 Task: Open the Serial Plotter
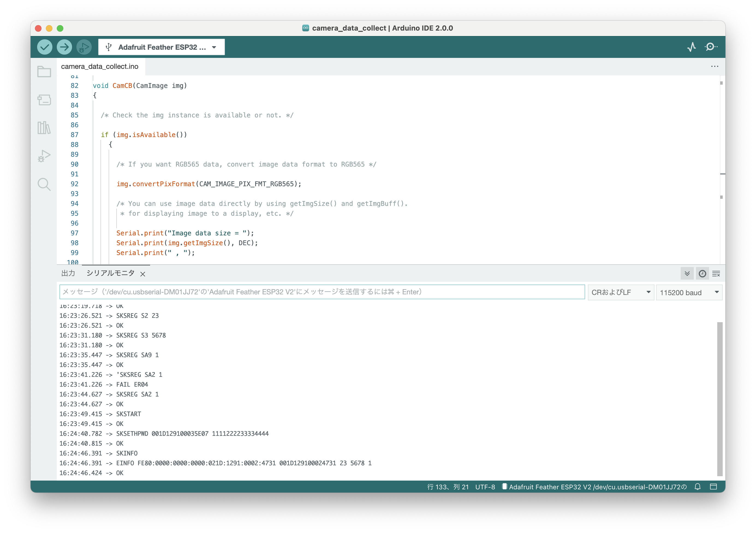point(692,47)
